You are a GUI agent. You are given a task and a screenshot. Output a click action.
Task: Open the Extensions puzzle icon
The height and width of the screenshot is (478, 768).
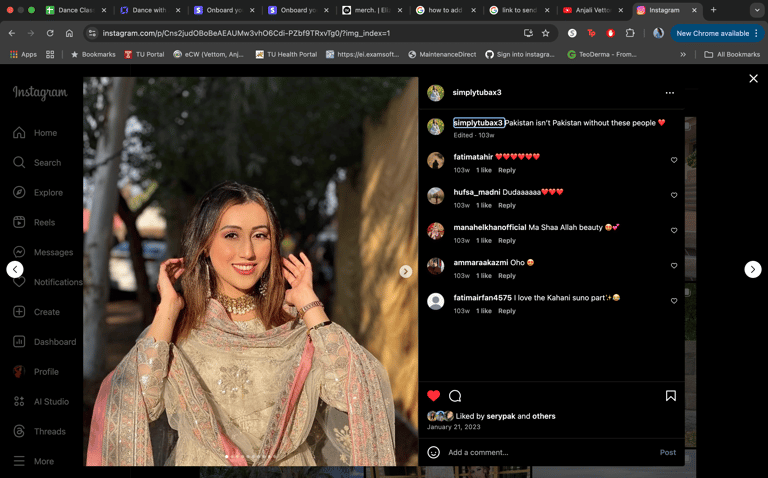coord(630,33)
